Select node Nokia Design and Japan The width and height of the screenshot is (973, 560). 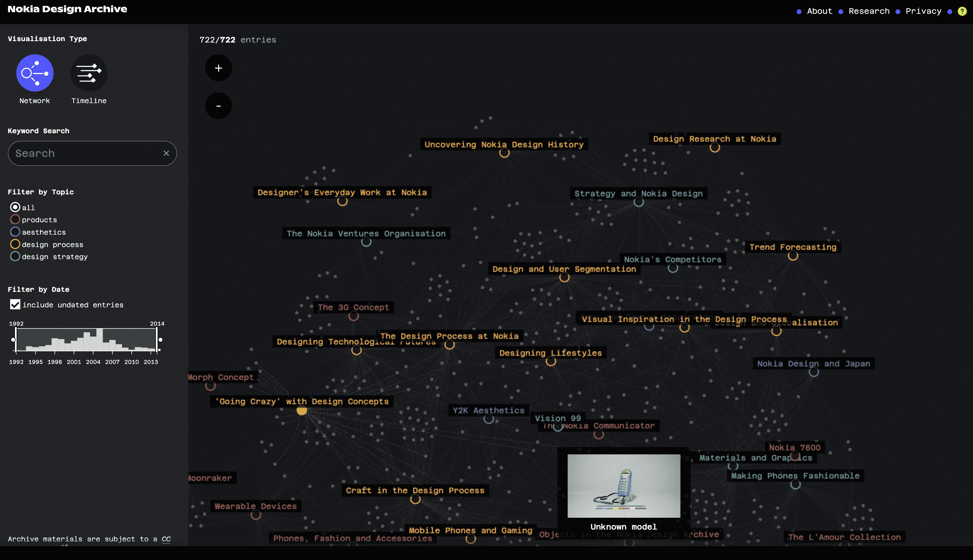(x=814, y=372)
